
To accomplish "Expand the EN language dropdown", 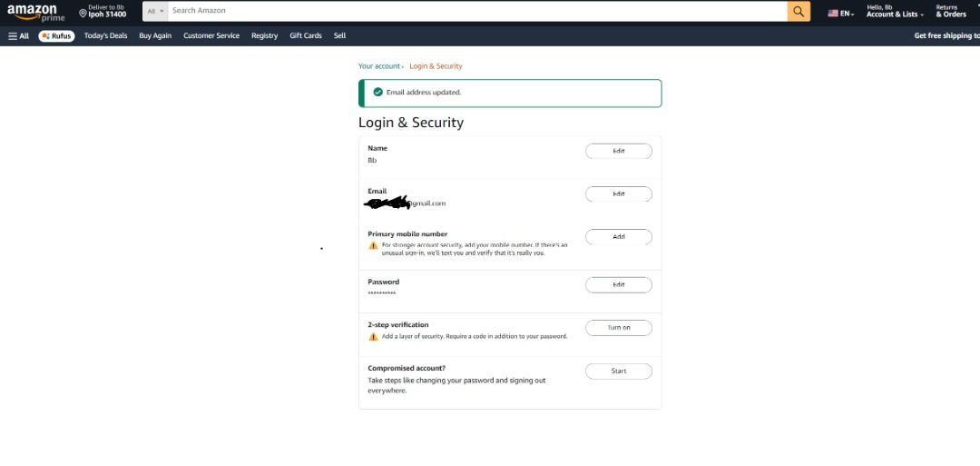I will tap(841, 13).
